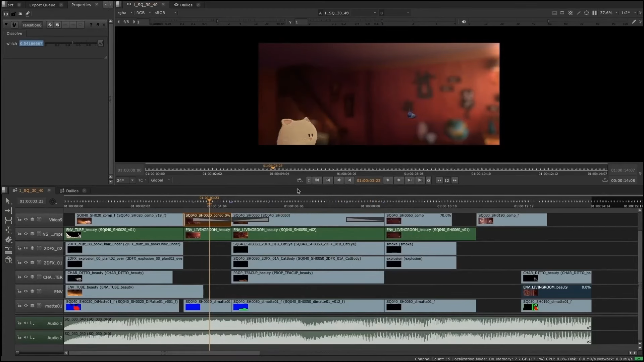Open the Dailies timeline tab

pyautogui.click(x=72, y=191)
